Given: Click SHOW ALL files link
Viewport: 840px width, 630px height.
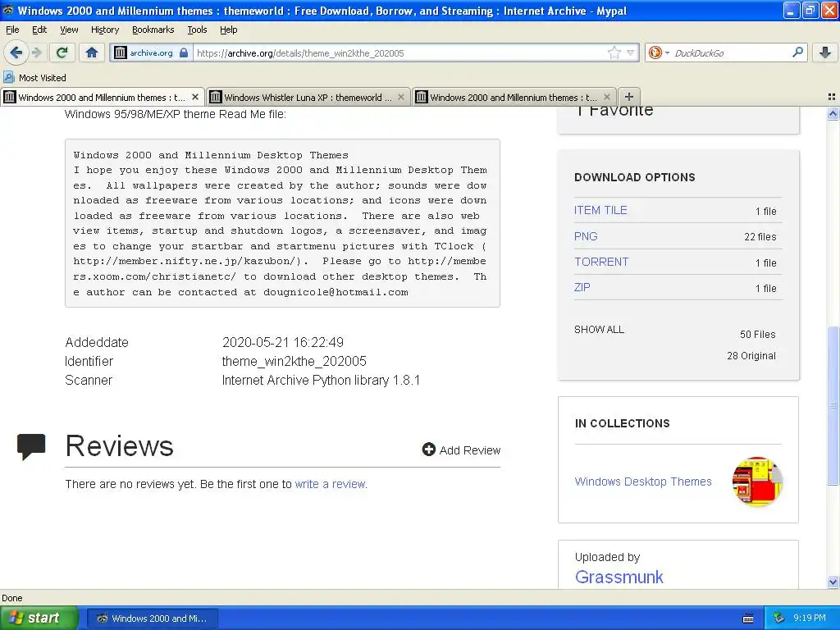Looking at the screenshot, I should point(599,330).
